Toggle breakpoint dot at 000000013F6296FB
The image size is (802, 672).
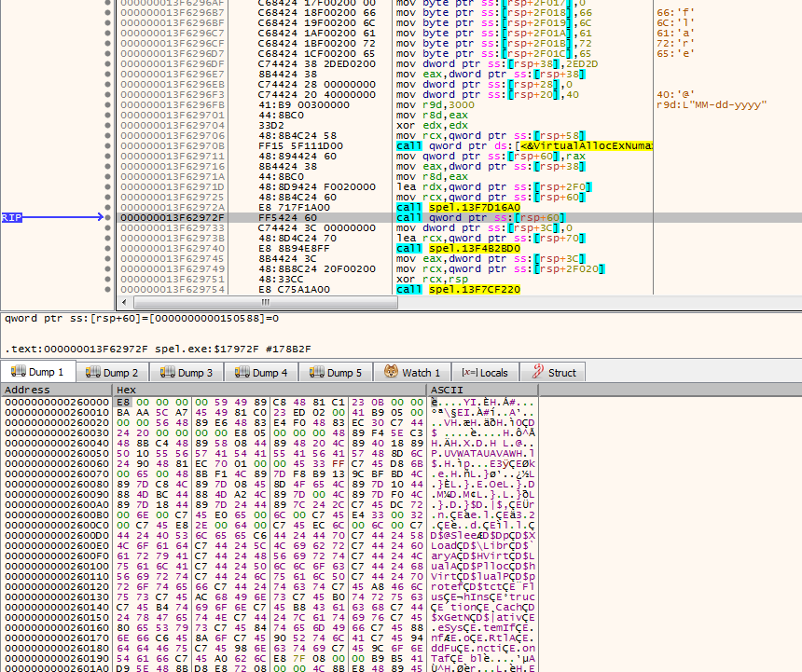[107, 104]
